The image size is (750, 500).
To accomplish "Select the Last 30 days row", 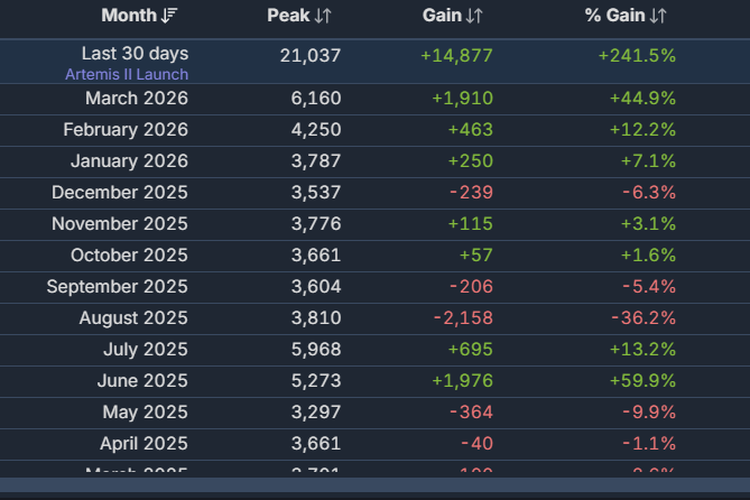I will pyautogui.click(x=375, y=62).
